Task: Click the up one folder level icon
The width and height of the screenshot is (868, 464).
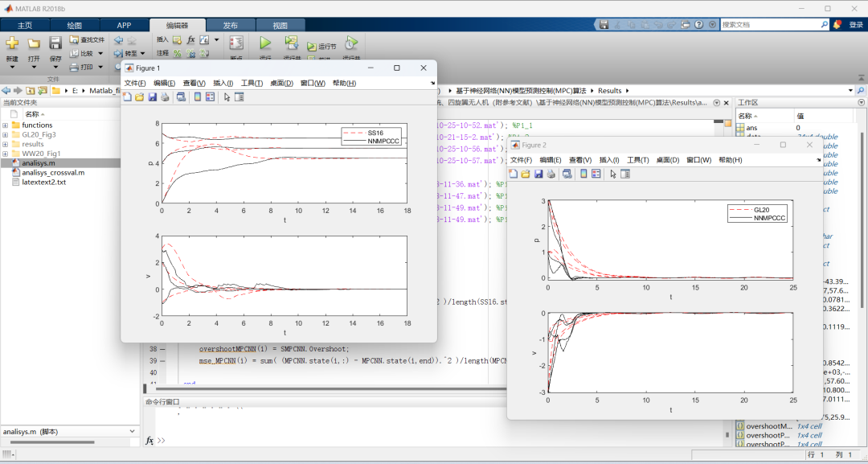Action: coord(30,90)
